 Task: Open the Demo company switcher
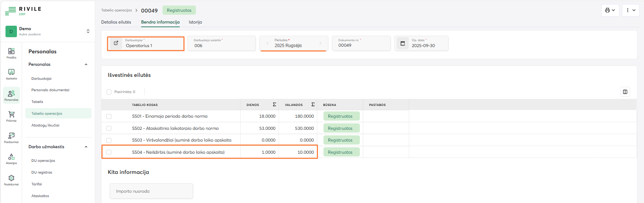pos(88,31)
